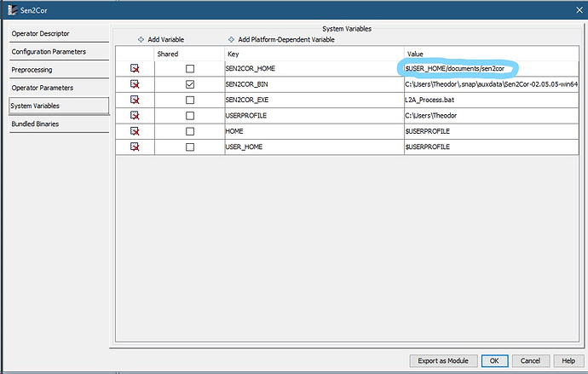
Task: Click the Export as Module button
Action: click(443, 361)
